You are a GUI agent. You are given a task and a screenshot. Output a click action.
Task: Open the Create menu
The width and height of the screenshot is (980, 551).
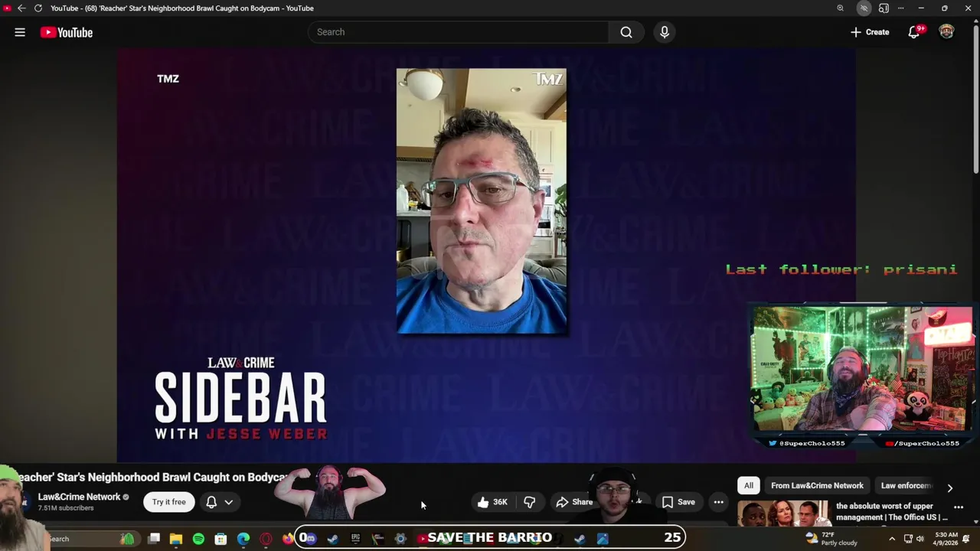(x=870, y=32)
